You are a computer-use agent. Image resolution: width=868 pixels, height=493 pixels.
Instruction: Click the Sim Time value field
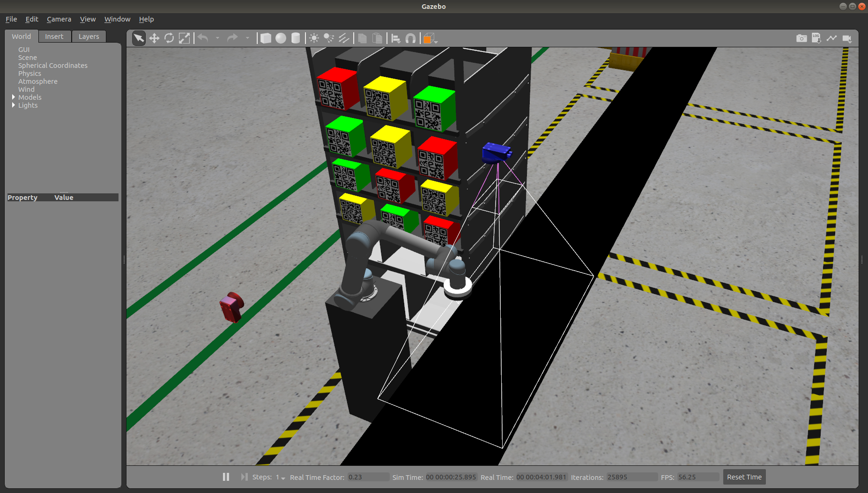coord(451,477)
